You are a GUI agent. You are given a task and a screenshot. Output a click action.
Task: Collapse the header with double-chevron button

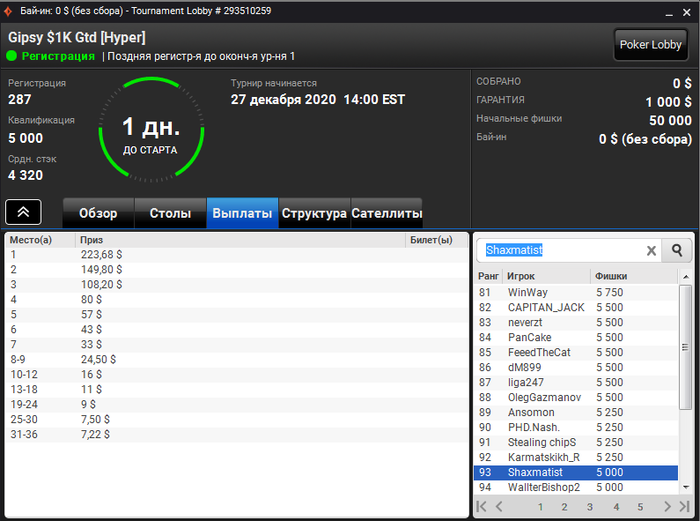(x=23, y=212)
